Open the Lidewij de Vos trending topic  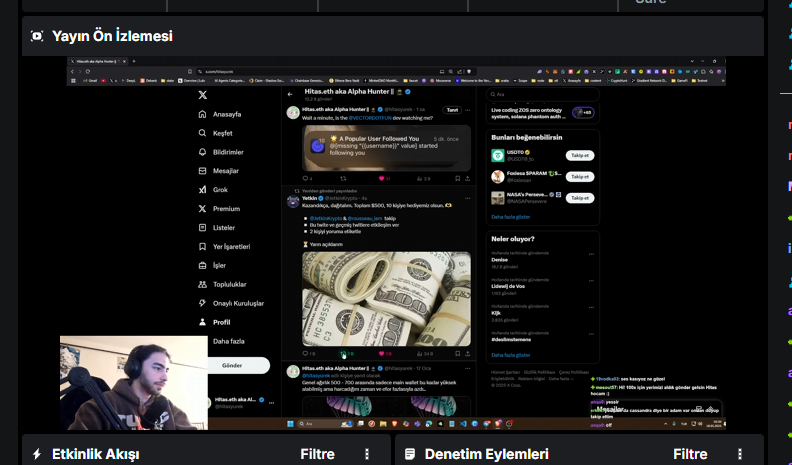click(x=508, y=286)
